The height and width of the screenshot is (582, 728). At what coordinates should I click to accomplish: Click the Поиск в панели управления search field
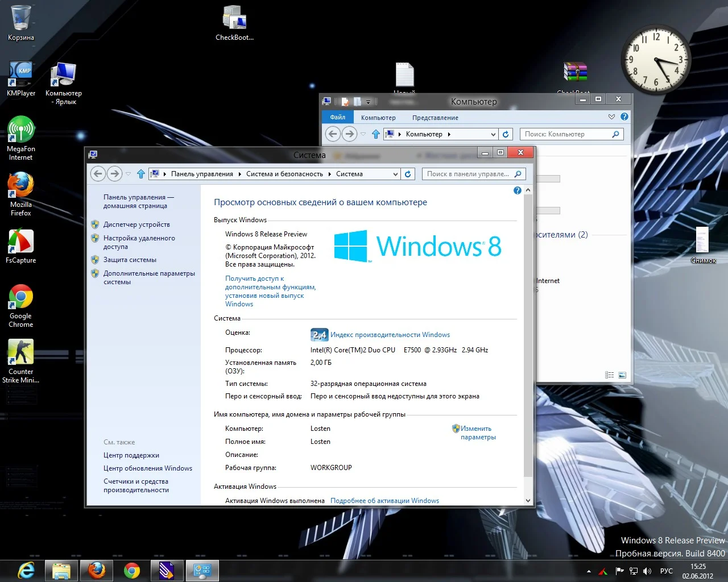click(468, 174)
